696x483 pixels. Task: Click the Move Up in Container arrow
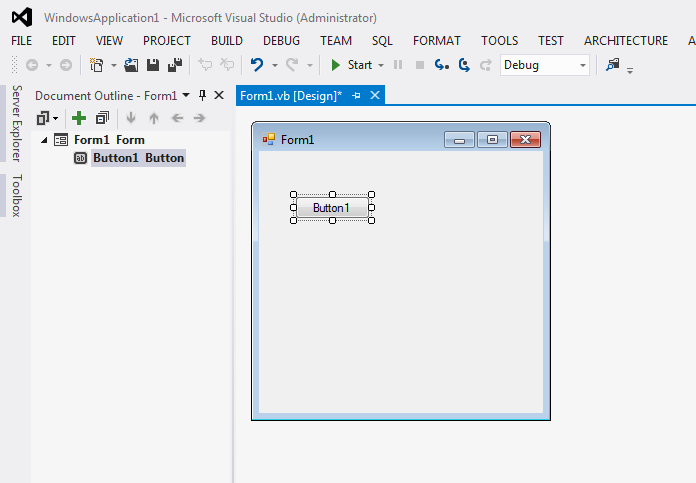(x=154, y=118)
